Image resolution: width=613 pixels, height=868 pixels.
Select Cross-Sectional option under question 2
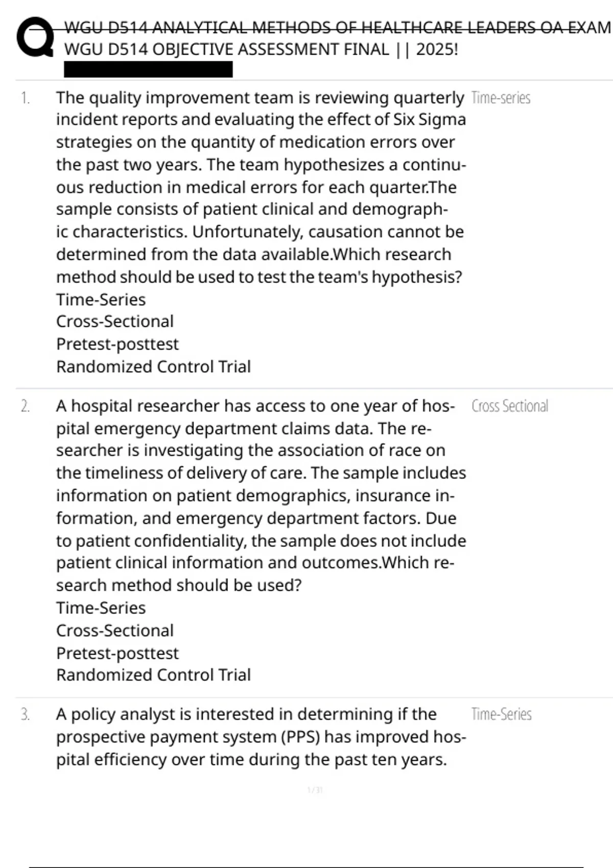(115, 630)
